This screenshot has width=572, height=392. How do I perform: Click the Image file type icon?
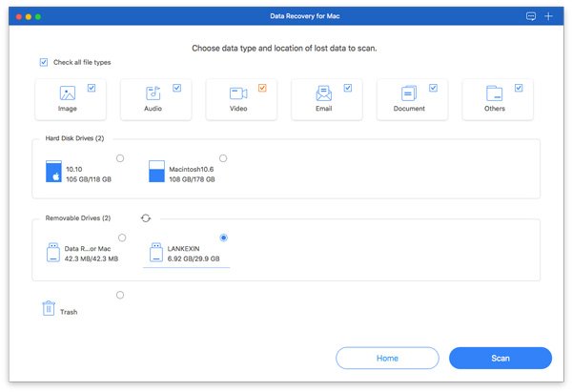point(68,93)
